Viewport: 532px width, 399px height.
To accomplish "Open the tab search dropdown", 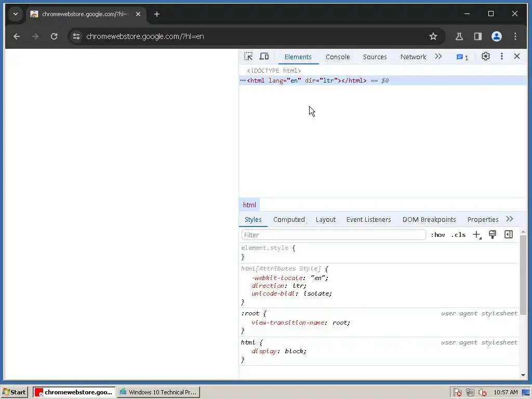I will (16, 14).
